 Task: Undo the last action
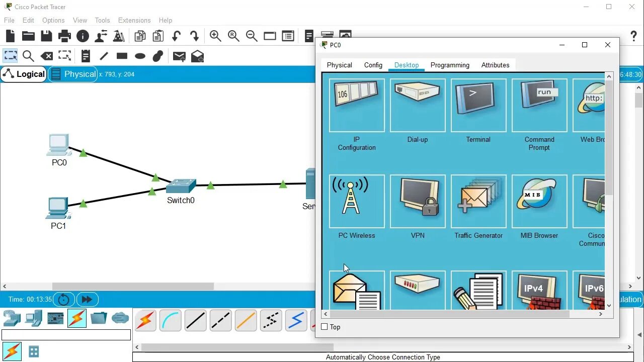pos(176,36)
